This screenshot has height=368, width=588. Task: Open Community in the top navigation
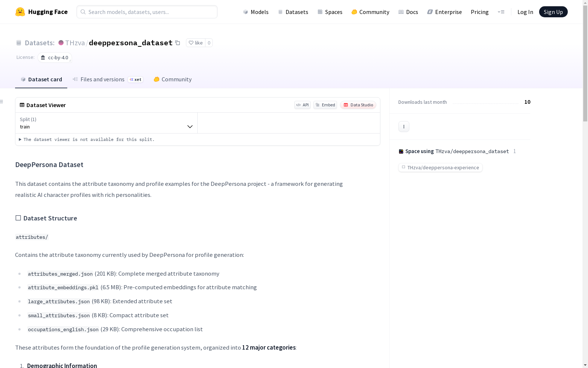370,12
